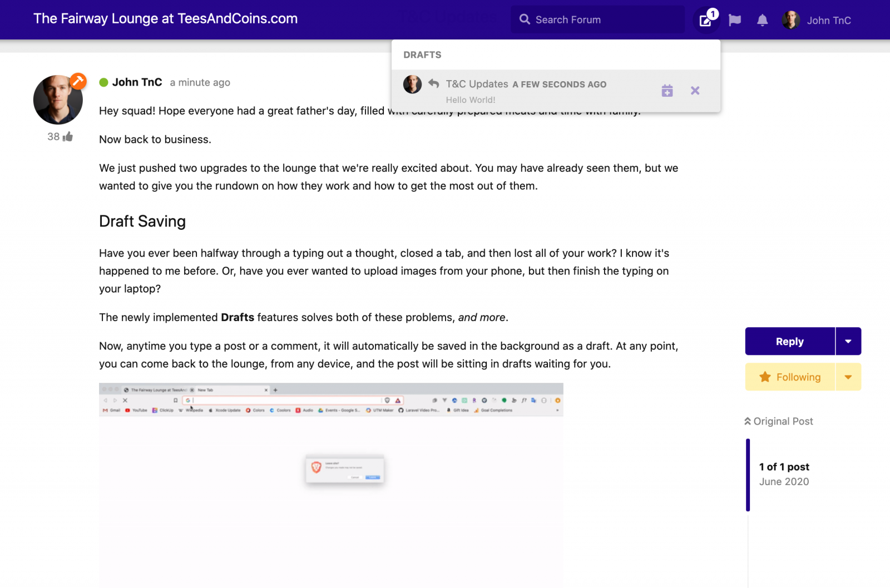Click the 'Now back to business.' line
The height and width of the screenshot is (588, 890).
155,140
